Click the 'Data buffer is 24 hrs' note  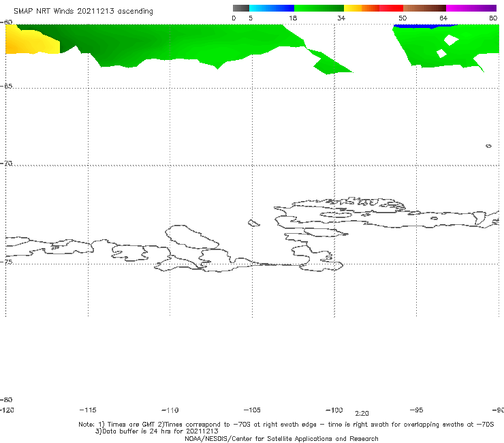pyautogui.click(x=157, y=431)
